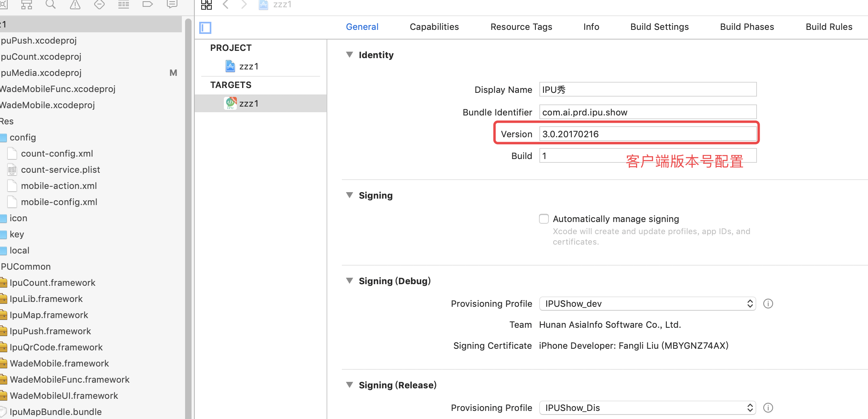Go forward with the right chevron
Screen dimensions: 868x419
244,4
